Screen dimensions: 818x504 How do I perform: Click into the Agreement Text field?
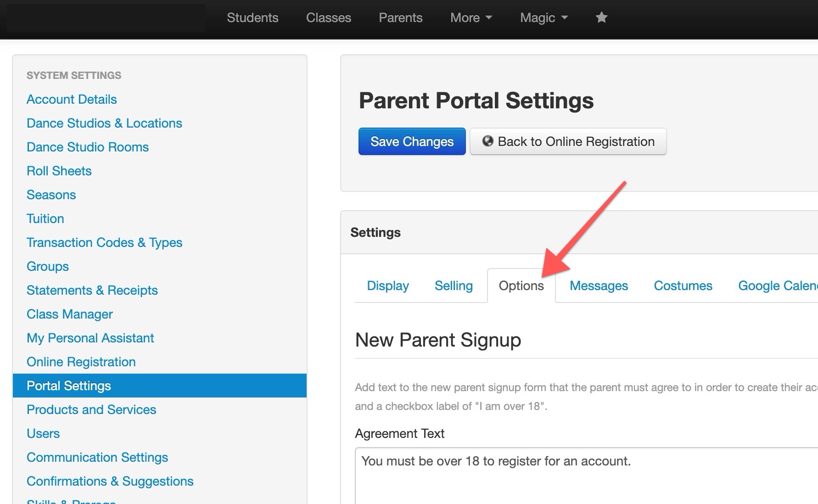click(586, 476)
